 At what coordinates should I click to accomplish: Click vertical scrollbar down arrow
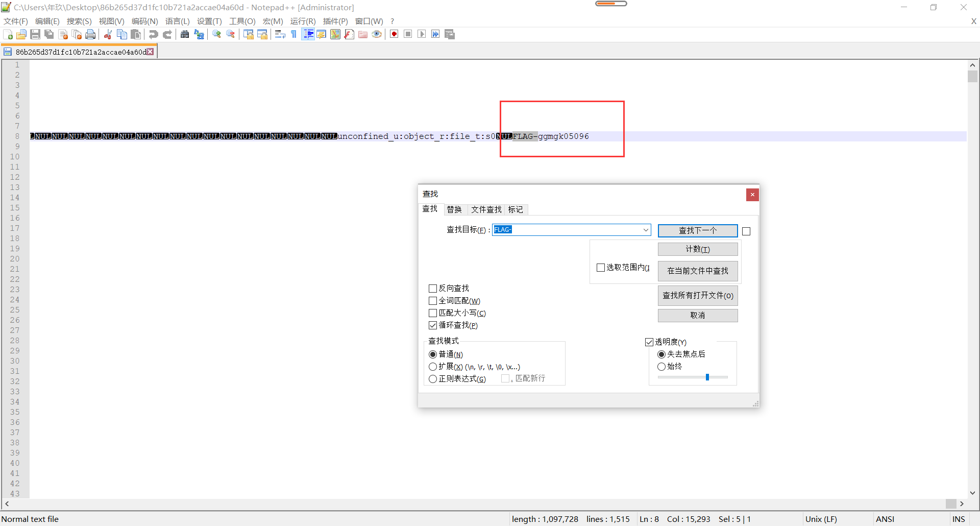(x=972, y=493)
